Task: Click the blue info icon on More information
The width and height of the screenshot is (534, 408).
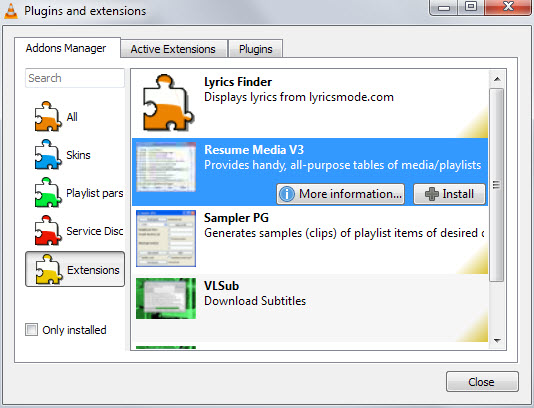Action: [287, 194]
